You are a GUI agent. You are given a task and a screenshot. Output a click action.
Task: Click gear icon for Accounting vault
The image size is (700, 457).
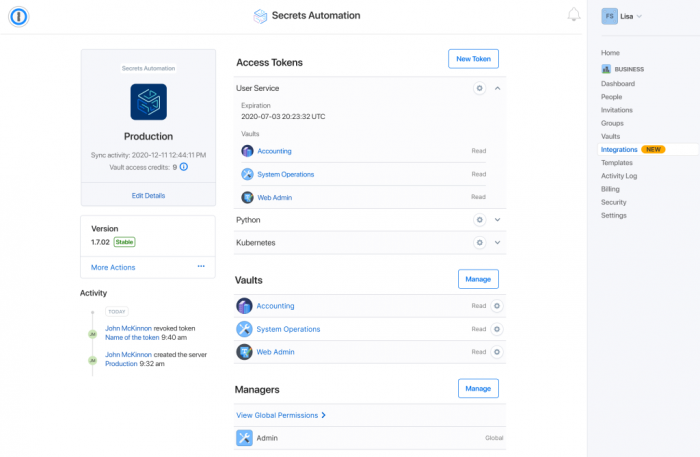tap(497, 306)
